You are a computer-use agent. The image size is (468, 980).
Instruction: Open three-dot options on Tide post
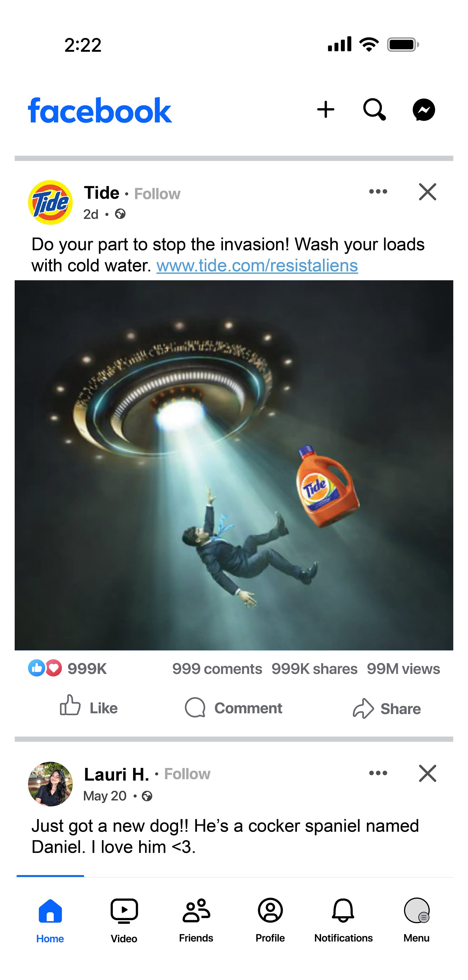click(378, 192)
